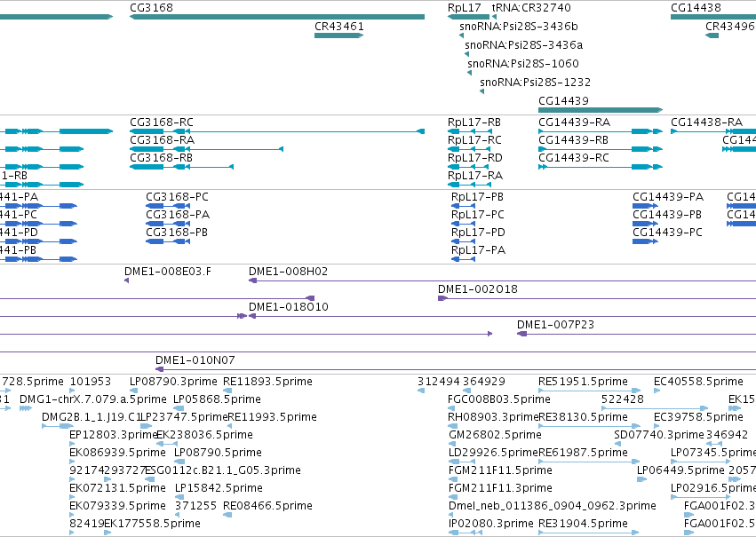Select protein CG3168-PB
756x537 pixels.
(168, 241)
